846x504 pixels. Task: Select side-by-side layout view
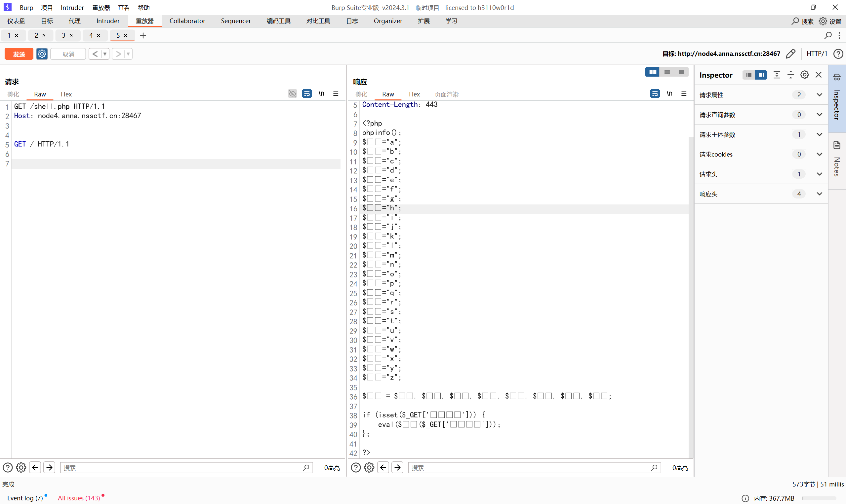pyautogui.click(x=652, y=72)
